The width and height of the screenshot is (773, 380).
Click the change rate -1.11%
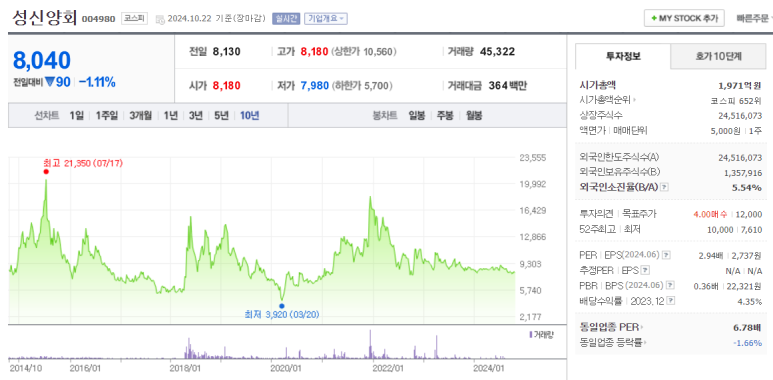97,82
